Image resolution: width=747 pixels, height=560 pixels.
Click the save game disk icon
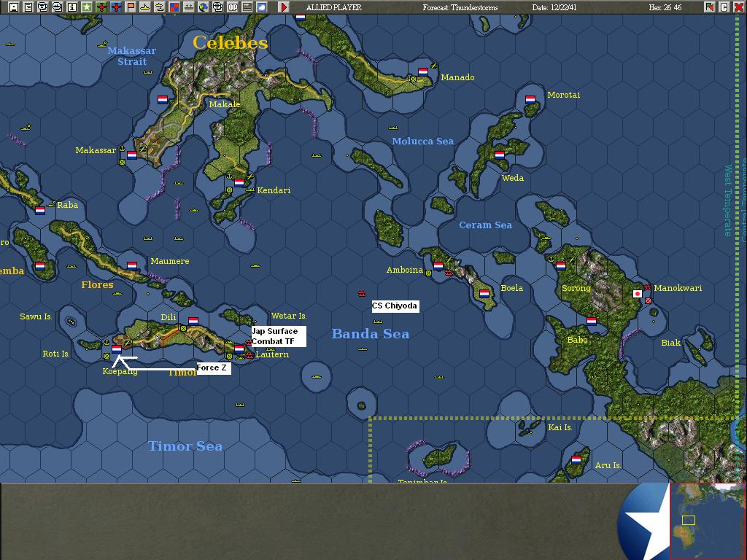pyautogui.click(x=14, y=6)
